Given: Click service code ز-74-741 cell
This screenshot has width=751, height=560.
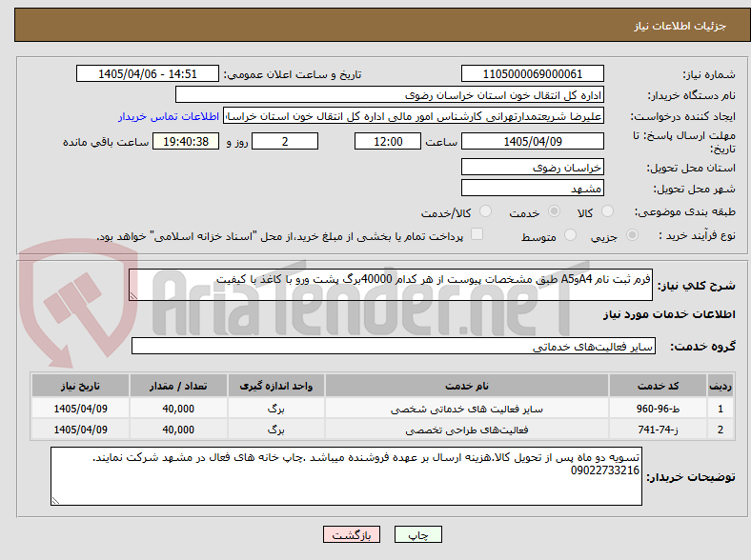Looking at the screenshot, I should pyautogui.click(x=659, y=430).
